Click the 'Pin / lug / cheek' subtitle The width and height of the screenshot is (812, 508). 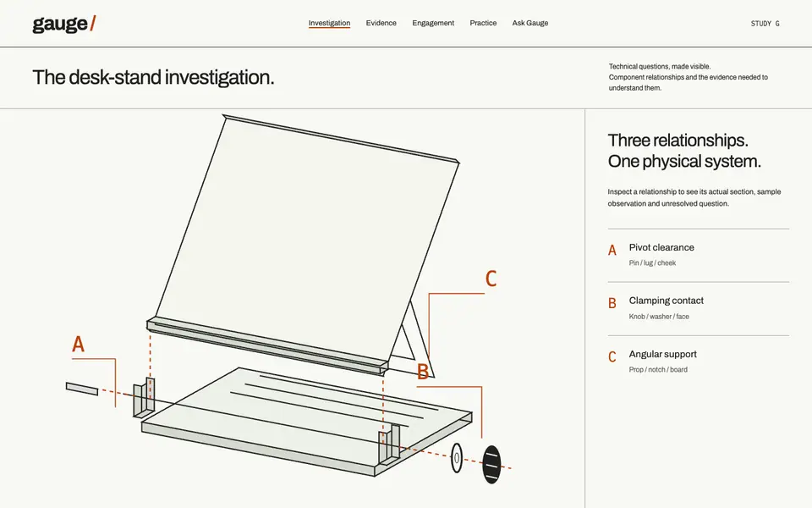[652, 262]
